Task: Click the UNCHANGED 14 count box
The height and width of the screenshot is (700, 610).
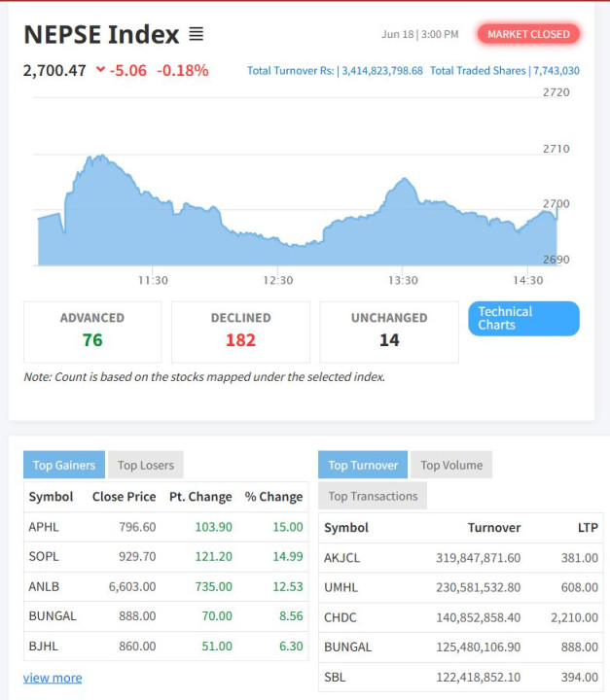Action: (389, 332)
